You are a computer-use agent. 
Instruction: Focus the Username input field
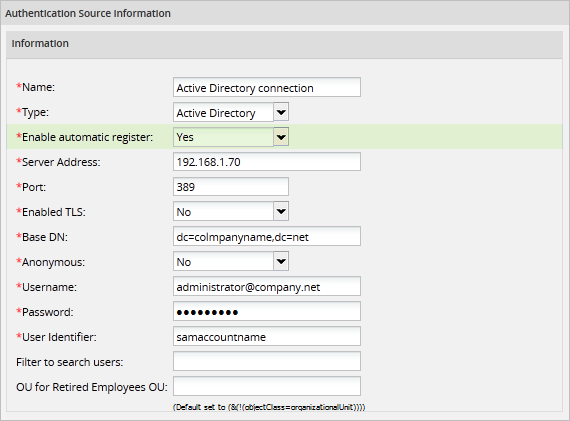(267, 286)
